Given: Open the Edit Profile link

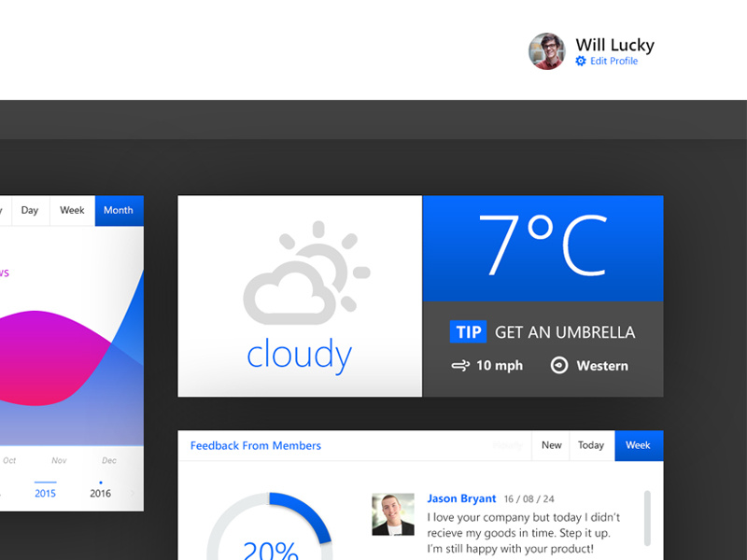Looking at the screenshot, I should [x=613, y=61].
